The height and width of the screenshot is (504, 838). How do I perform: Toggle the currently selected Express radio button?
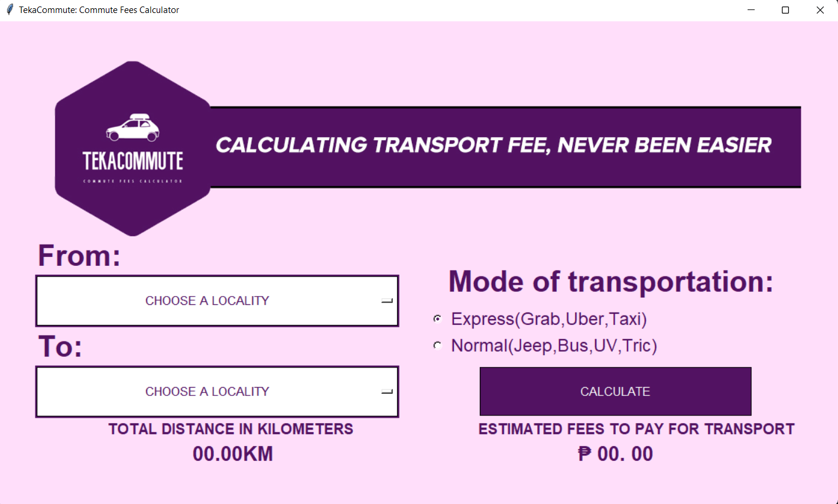437,318
